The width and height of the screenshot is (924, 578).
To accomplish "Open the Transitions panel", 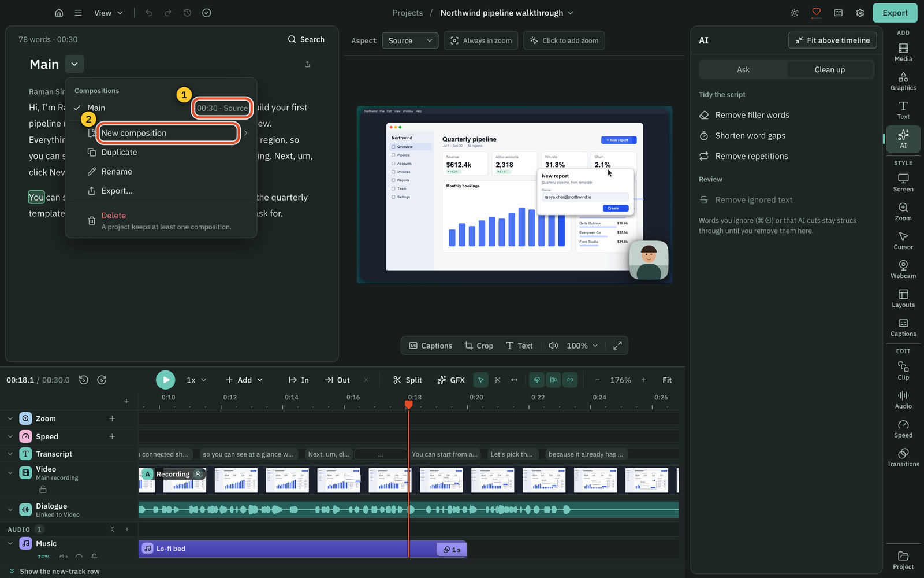I will (903, 458).
